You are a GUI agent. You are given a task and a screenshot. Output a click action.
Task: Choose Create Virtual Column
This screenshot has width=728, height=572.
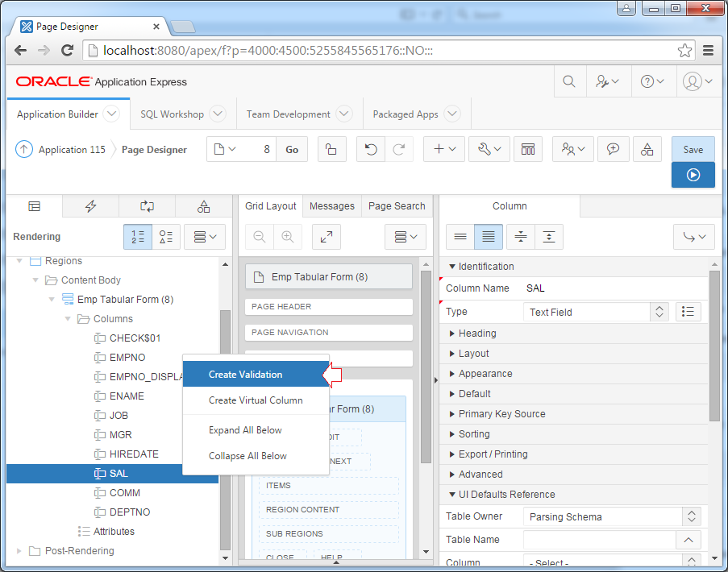pos(256,400)
